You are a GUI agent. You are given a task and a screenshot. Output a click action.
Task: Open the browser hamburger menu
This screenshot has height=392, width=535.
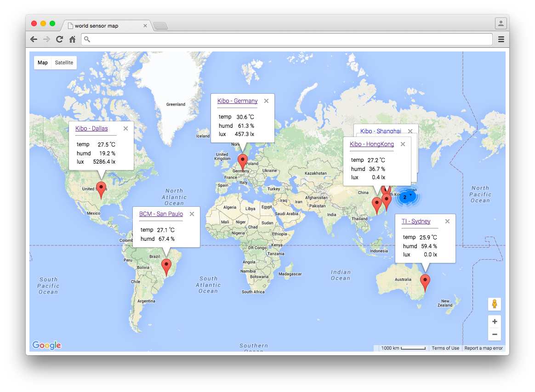tap(501, 40)
